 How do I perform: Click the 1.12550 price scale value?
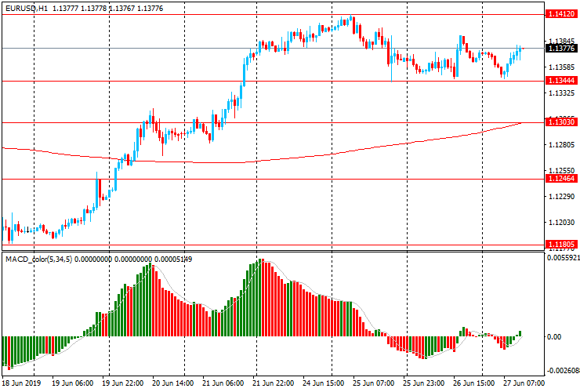pos(562,171)
